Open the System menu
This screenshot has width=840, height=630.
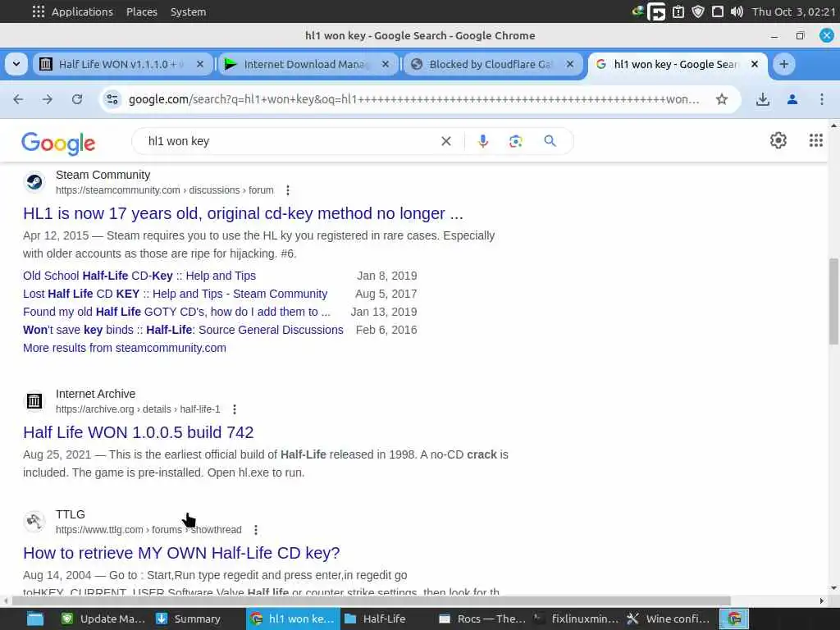(x=188, y=11)
